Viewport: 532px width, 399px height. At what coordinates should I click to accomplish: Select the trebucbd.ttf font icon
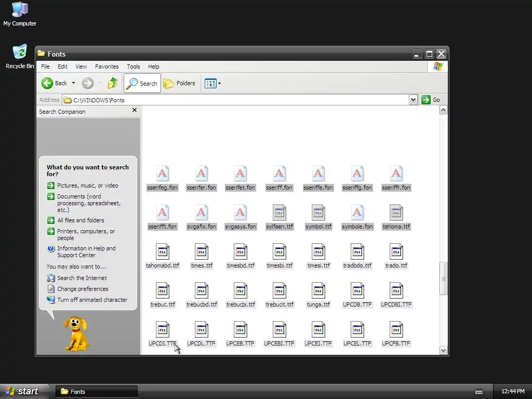tap(201, 291)
